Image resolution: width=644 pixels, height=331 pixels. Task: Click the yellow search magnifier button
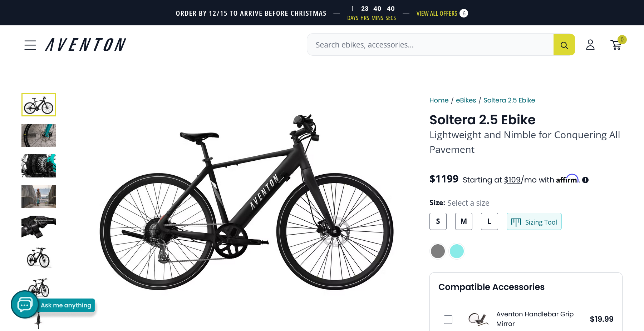(x=564, y=45)
